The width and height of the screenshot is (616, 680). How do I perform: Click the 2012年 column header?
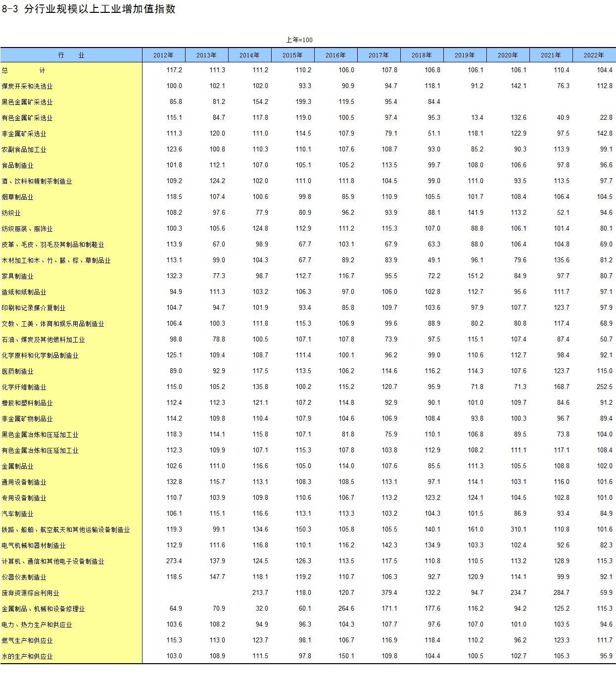[x=163, y=55]
